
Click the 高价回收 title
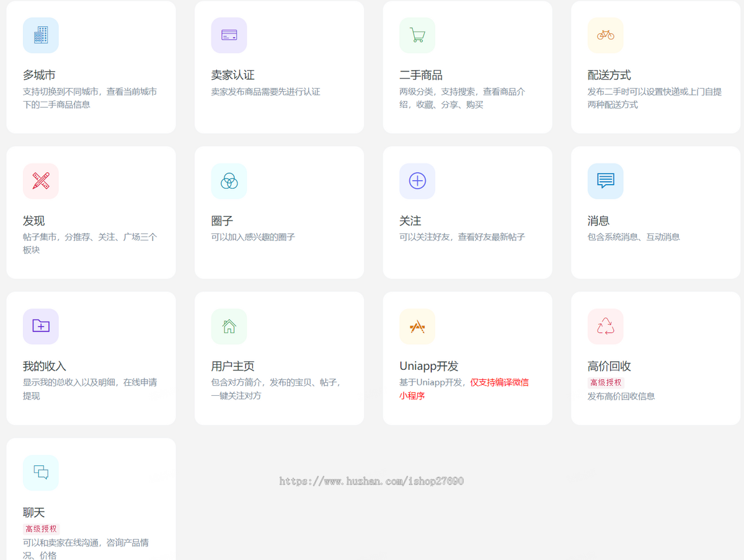click(609, 366)
